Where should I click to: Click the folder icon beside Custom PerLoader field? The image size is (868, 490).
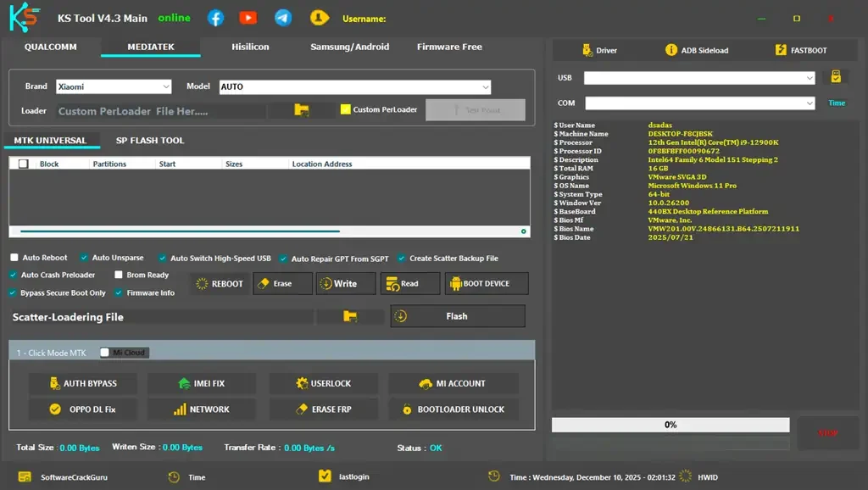301,110
